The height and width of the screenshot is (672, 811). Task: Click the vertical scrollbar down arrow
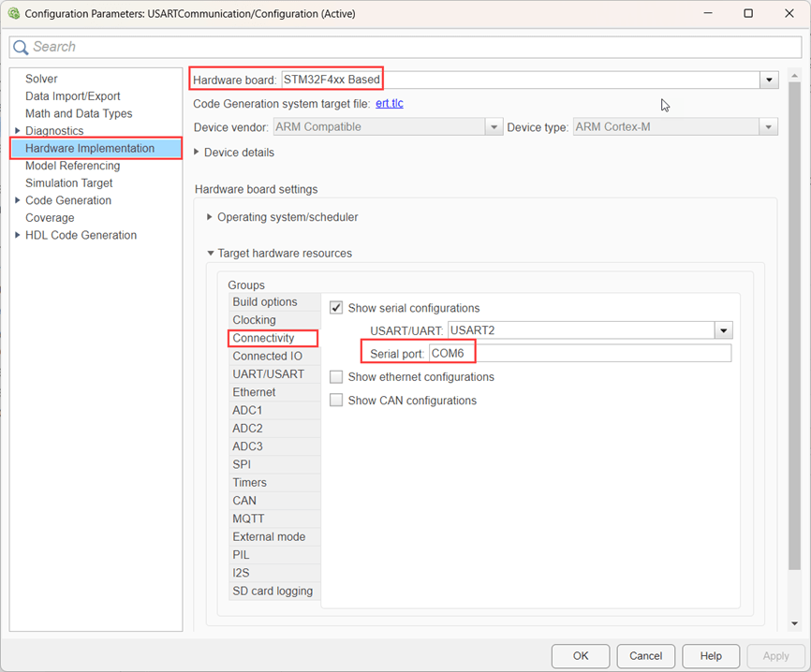pos(794,623)
